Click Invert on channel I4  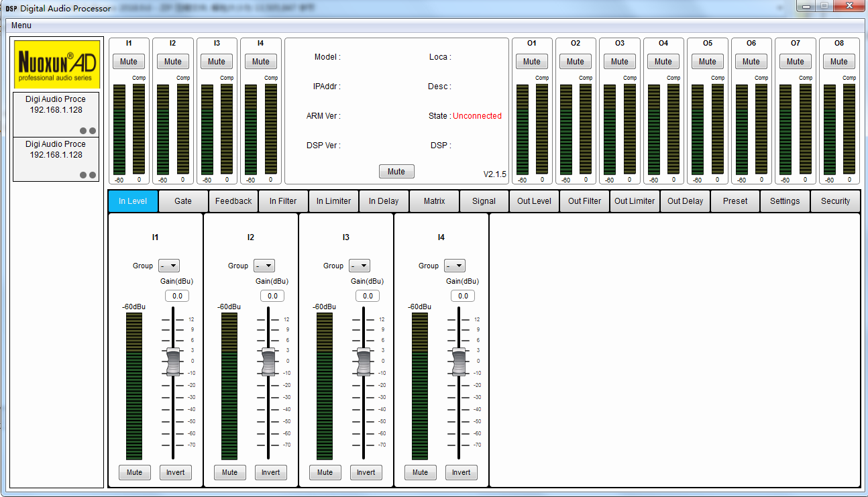[461, 472]
